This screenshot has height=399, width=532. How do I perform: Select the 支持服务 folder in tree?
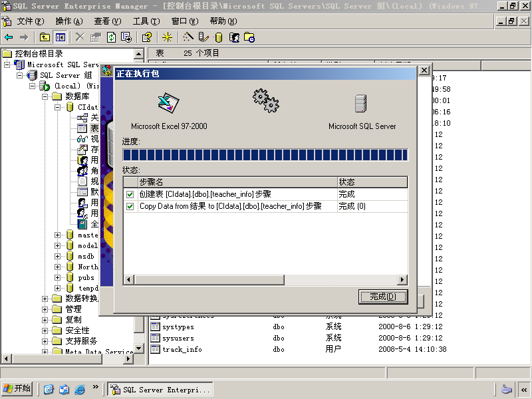pos(81,341)
